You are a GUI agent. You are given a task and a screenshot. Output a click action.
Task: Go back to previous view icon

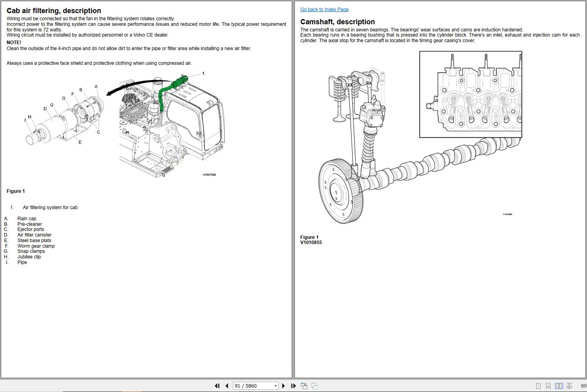pyautogui.click(x=304, y=386)
